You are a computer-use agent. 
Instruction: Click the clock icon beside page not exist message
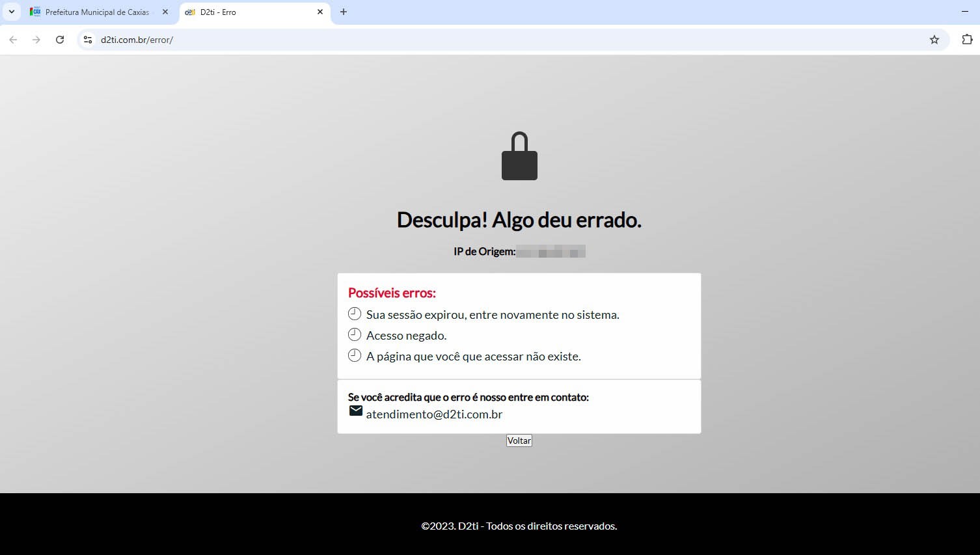[x=355, y=355]
